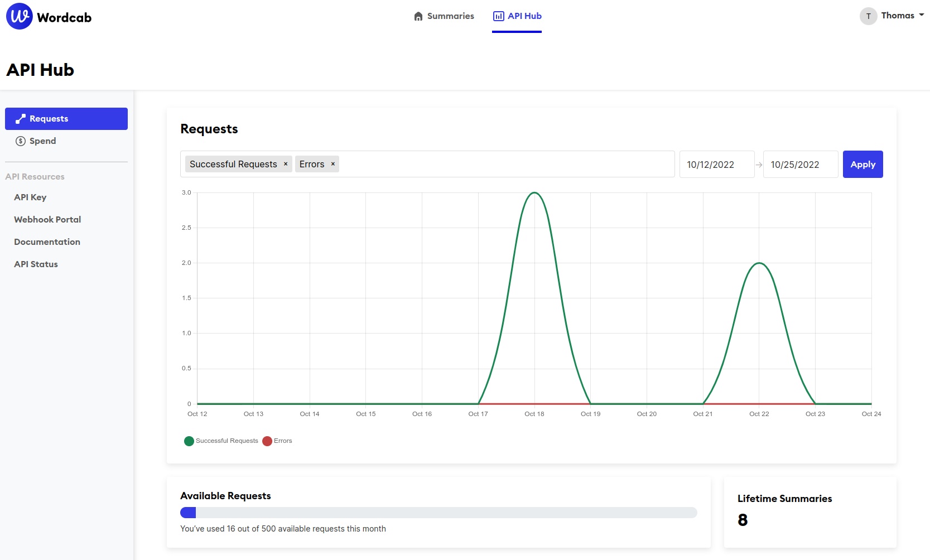The width and height of the screenshot is (930, 560).
Task: Remove the Errors filter tag
Action: pos(333,164)
